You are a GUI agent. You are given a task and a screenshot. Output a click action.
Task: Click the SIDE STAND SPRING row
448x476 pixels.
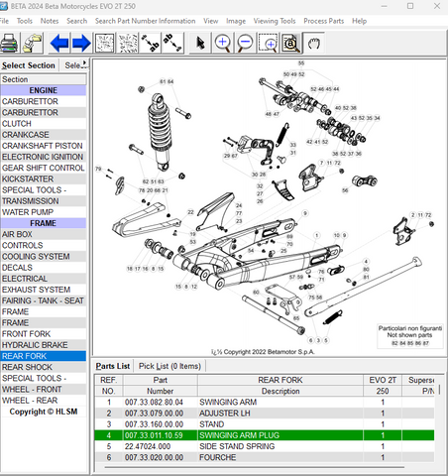(x=265, y=446)
